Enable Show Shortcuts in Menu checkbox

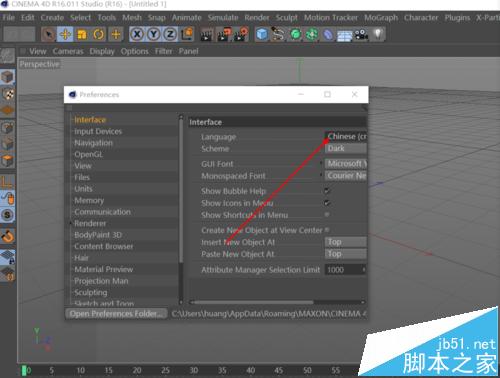[x=327, y=215]
